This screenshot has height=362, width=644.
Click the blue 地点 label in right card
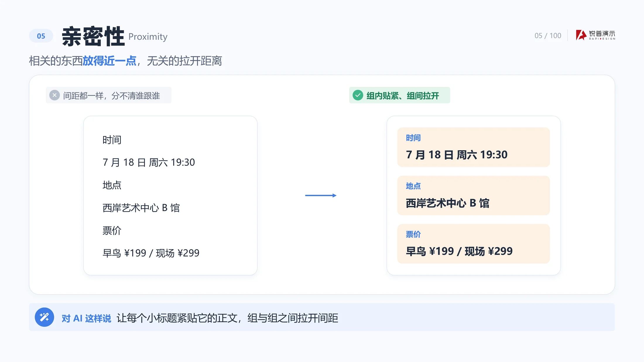pos(413,186)
